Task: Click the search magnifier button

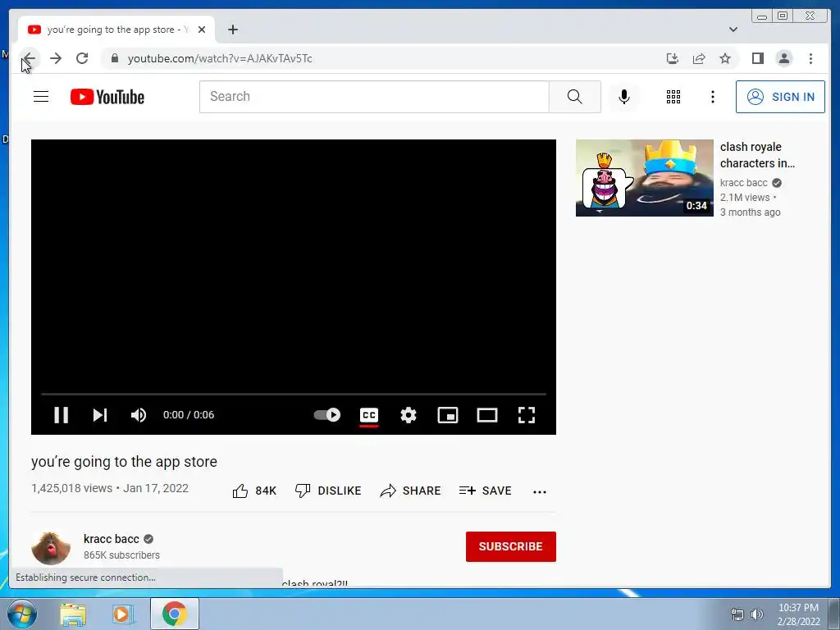Action: tap(575, 97)
